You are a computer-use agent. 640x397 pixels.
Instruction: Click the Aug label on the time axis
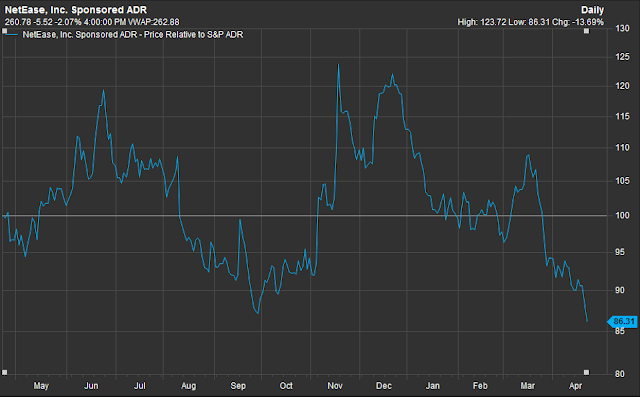[189, 386]
